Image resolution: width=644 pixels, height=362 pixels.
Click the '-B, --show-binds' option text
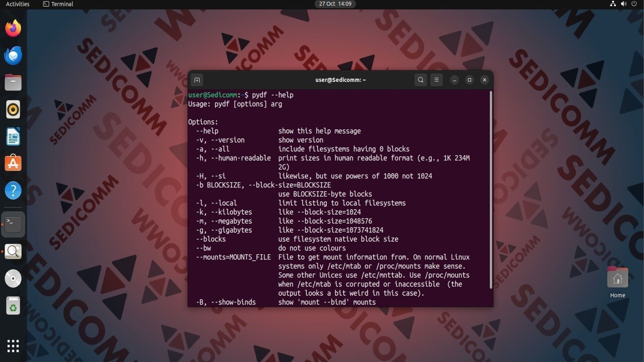pyautogui.click(x=226, y=302)
